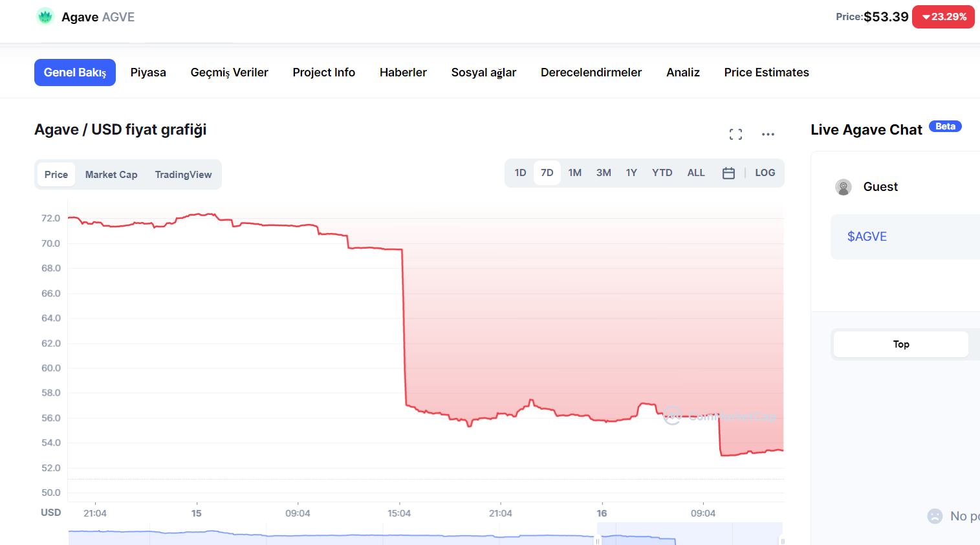Select the YTD time range
The width and height of the screenshot is (980, 545).
[x=662, y=173]
